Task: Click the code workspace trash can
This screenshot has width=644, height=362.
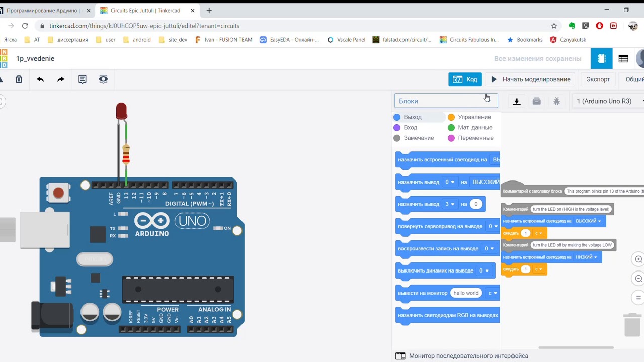Action: [x=632, y=324]
